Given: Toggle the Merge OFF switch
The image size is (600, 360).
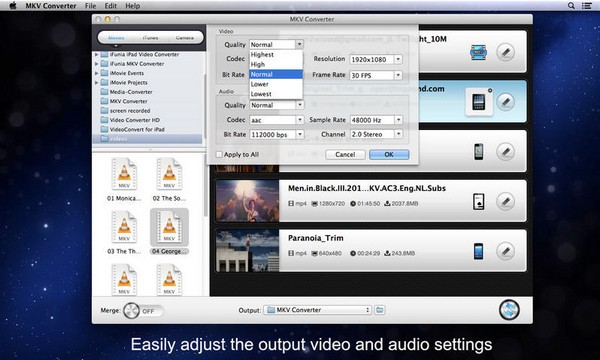Looking at the screenshot, I should (x=143, y=311).
